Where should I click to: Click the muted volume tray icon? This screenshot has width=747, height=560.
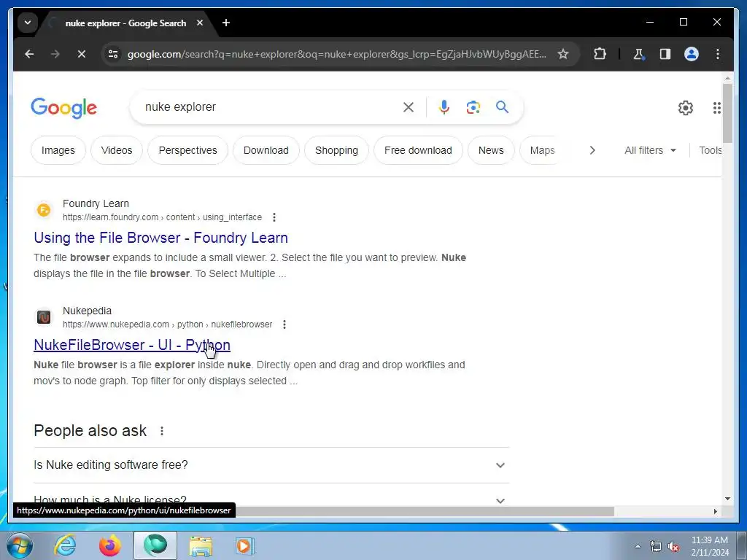coord(673,547)
